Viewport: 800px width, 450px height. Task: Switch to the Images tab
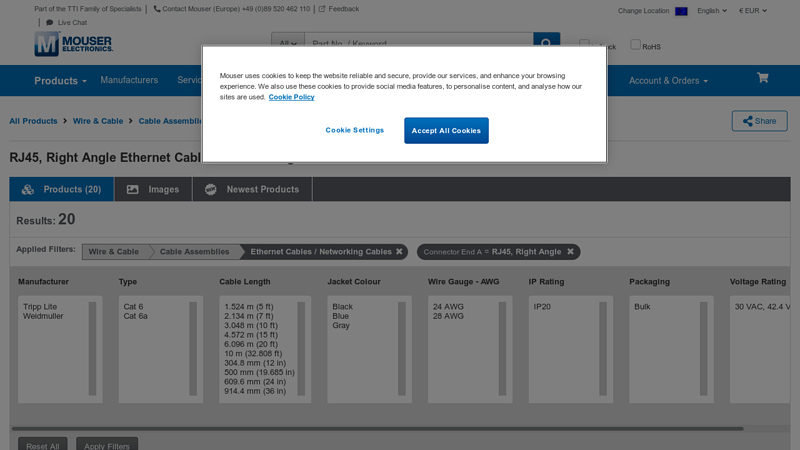[153, 189]
